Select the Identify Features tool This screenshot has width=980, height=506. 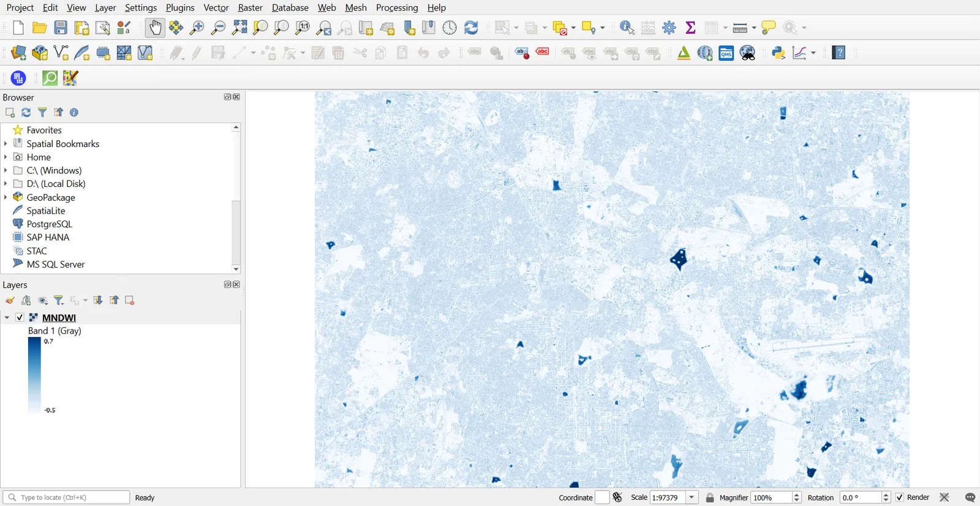627,28
